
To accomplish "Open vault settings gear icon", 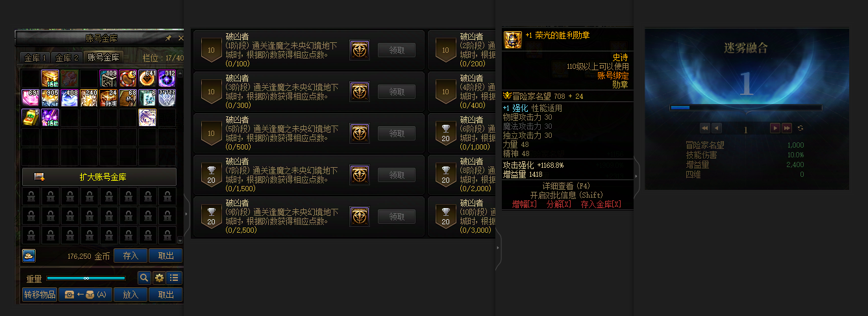I will coord(159,278).
